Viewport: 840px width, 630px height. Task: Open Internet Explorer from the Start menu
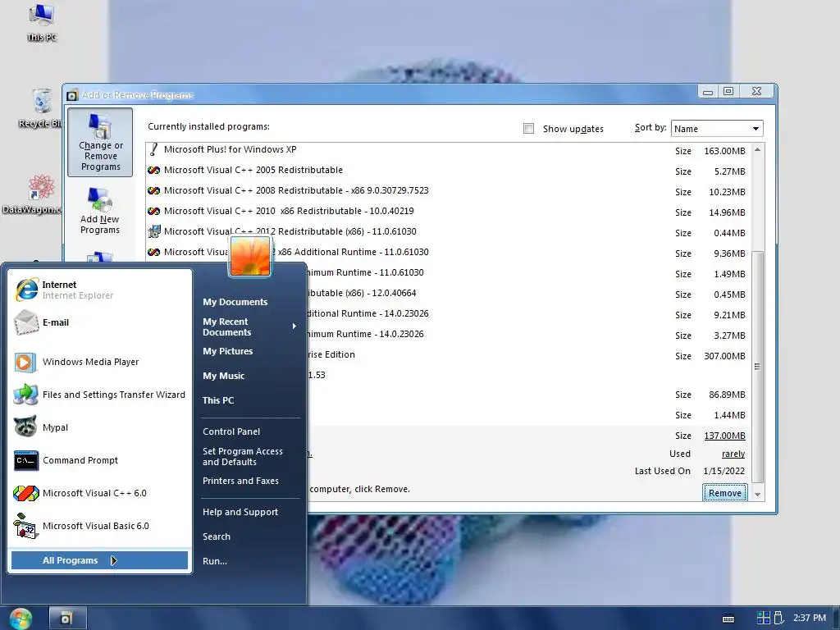(x=99, y=290)
